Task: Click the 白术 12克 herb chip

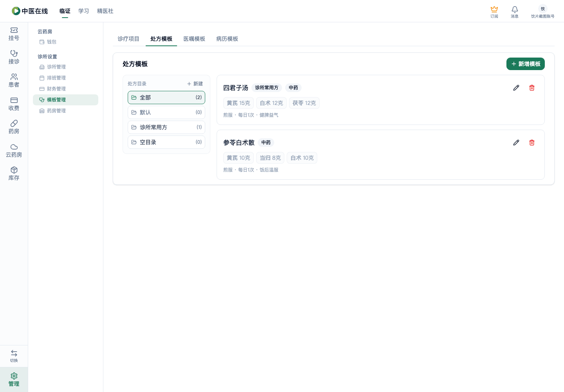Action: (x=271, y=103)
